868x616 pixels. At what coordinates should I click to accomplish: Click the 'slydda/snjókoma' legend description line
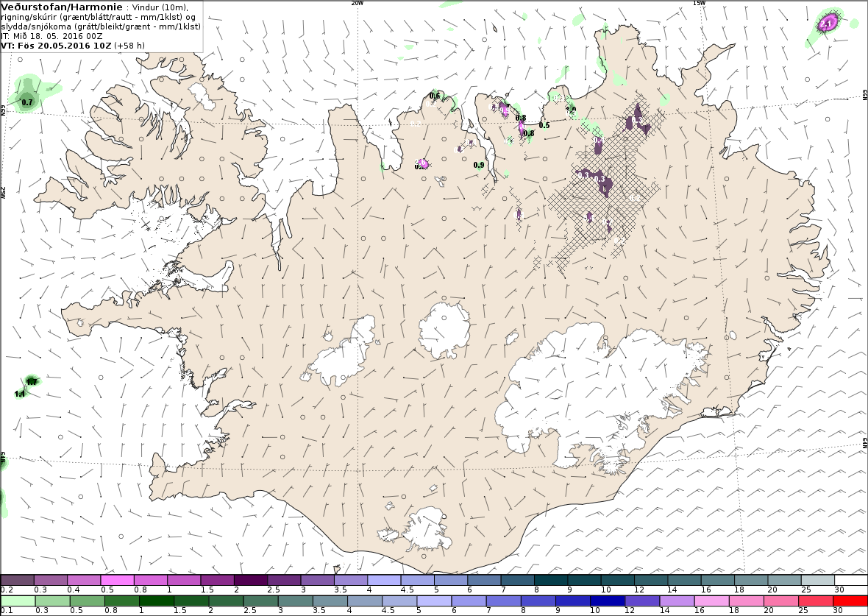tap(102, 26)
